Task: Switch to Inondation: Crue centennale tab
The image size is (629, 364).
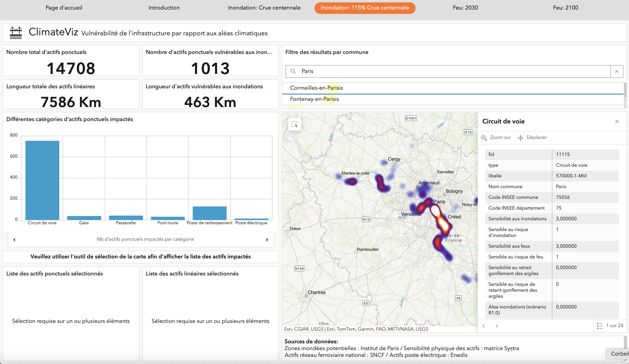Action: click(264, 8)
